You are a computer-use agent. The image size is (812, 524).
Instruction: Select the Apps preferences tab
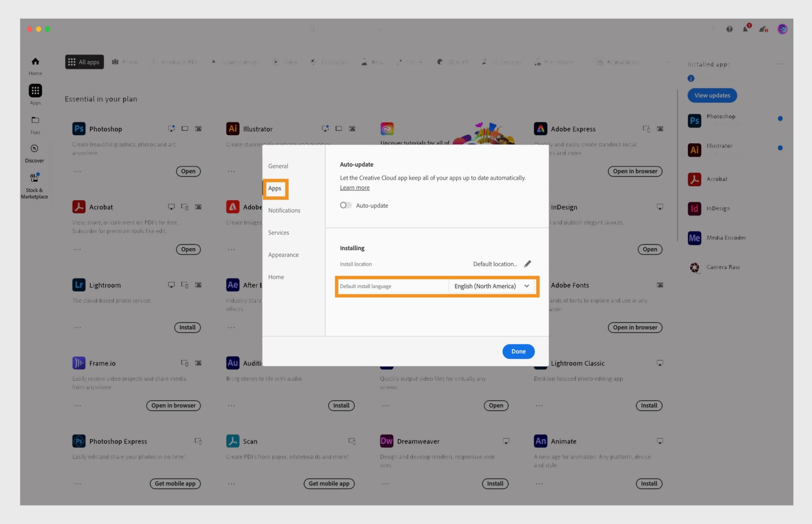275,188
